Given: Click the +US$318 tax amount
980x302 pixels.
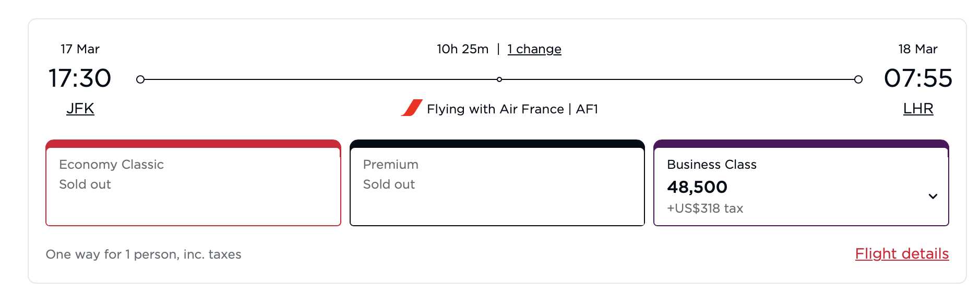Looking at the screenshot, I should [705, 208].
